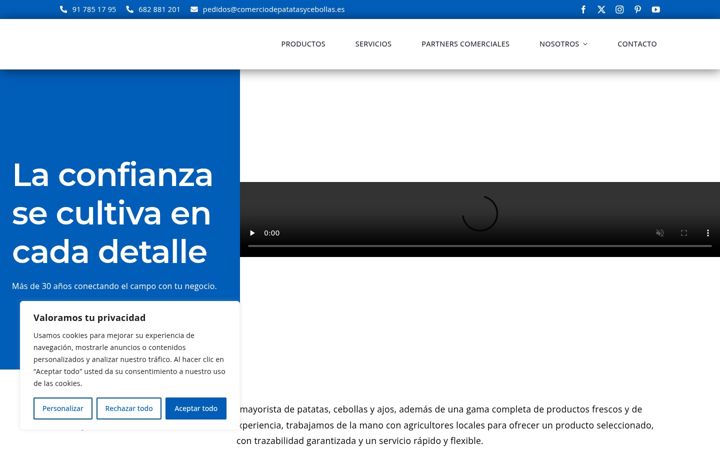720x450 pixels.
Task: Accept all cookies with Aceptar todo
Action: [x=196, y=408]
